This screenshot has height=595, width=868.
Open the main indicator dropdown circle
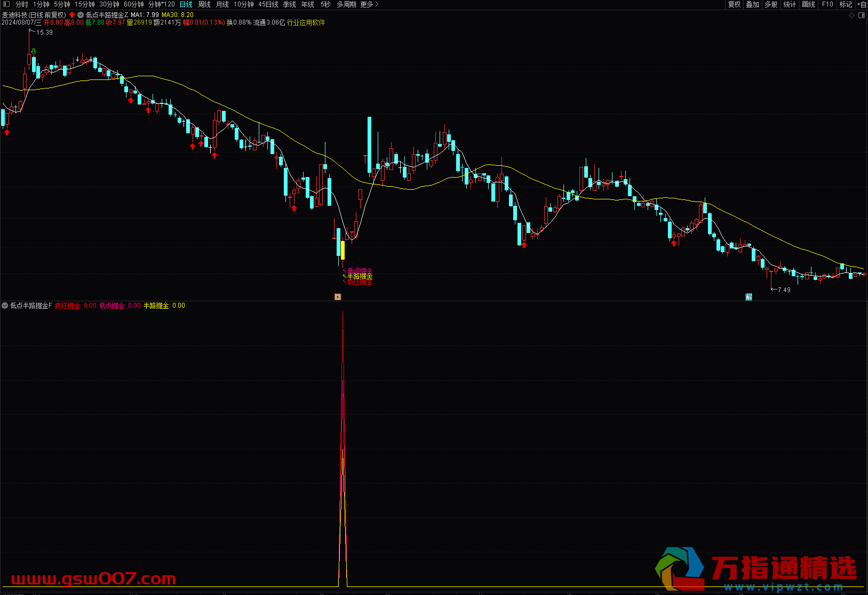(81, 15)
